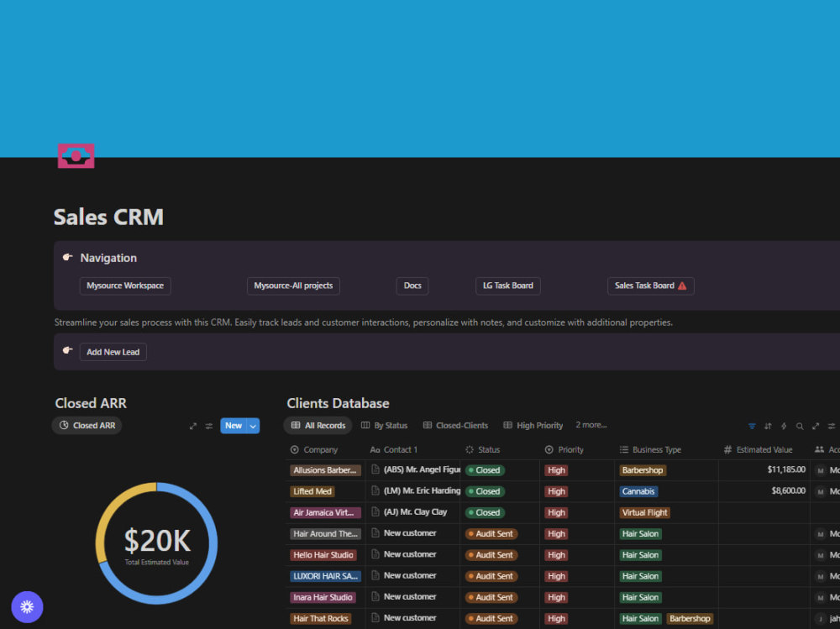Expand Clients Database to full page

[816, 426]
